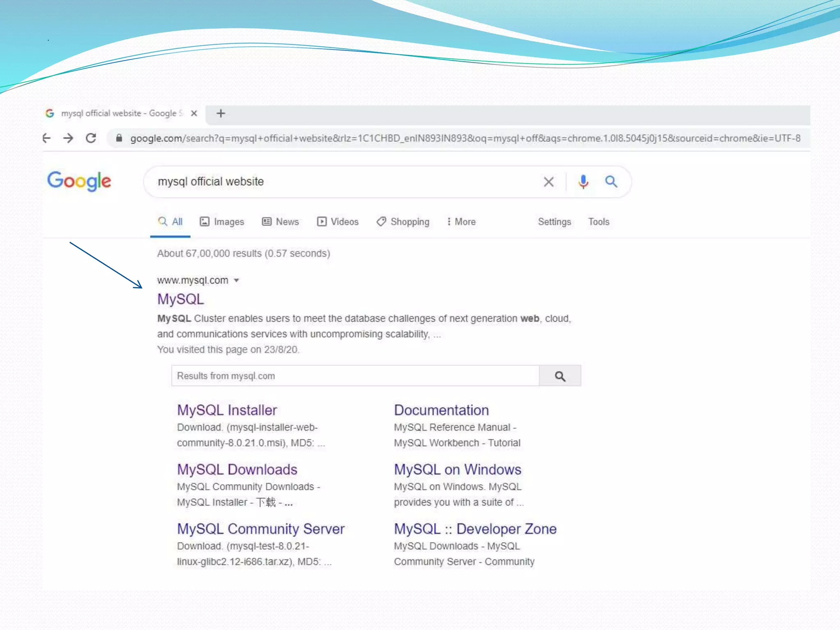Open a new tab with plus icon

(x=221, y=113)
